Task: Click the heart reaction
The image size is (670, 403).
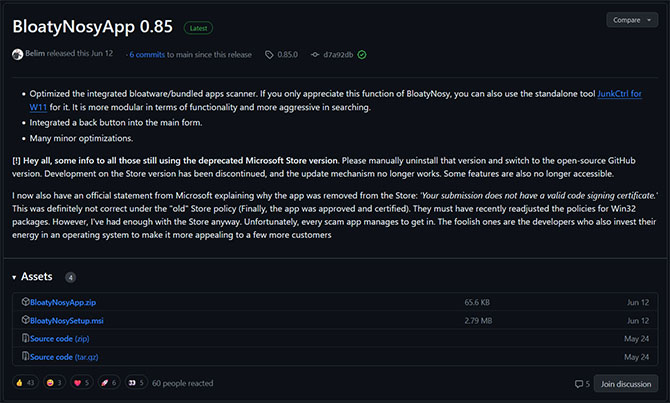Action: (82, 383)
